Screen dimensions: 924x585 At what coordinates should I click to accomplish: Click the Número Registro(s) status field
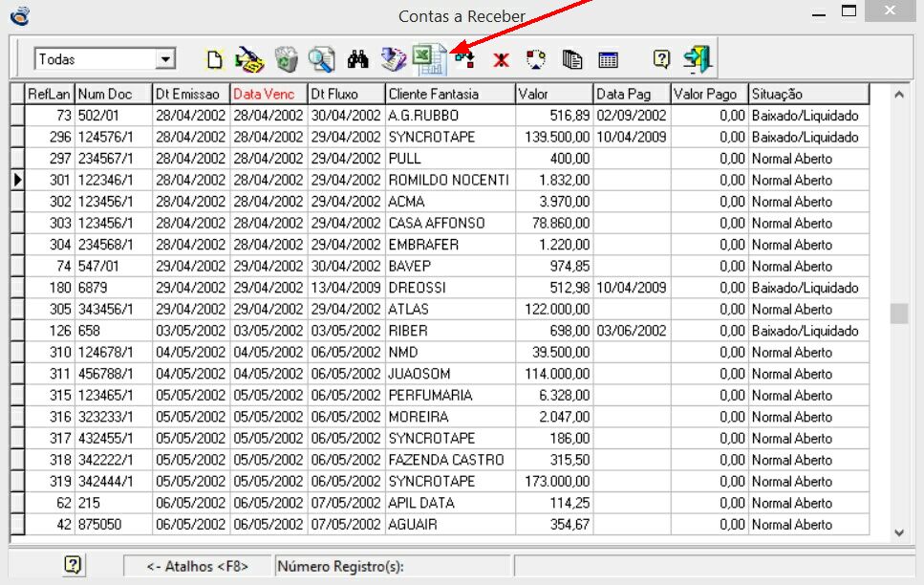(393, 566)
